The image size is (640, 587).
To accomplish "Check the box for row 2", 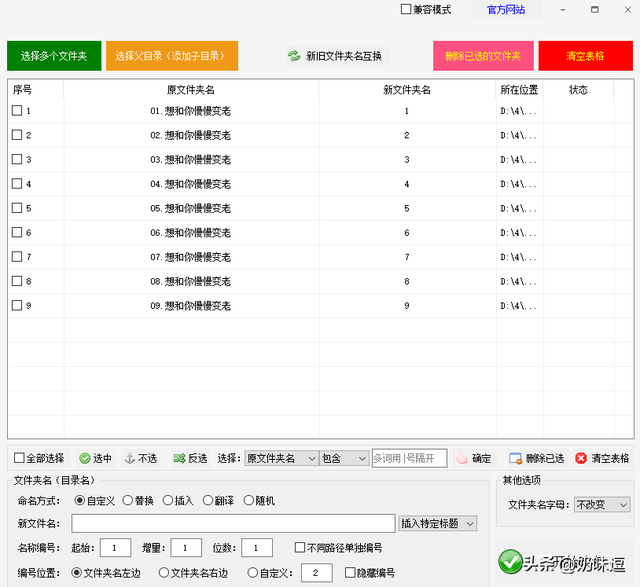I will (x=17, y=135).
